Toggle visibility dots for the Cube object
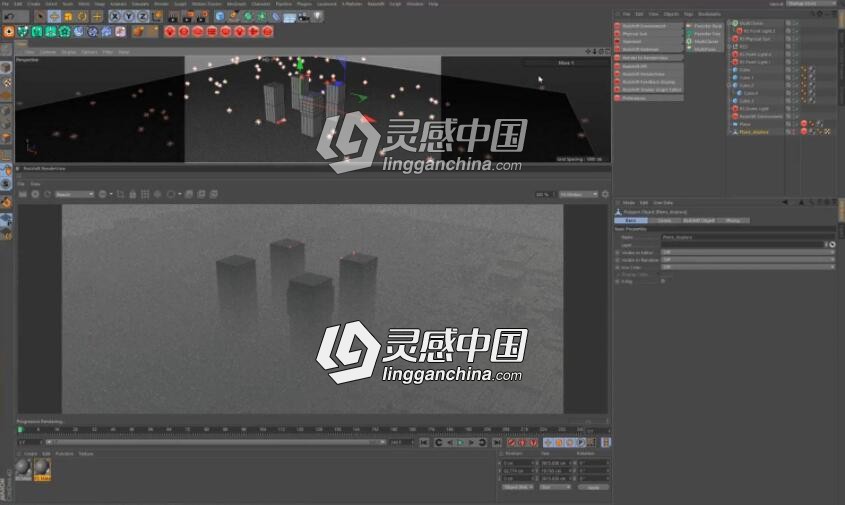Viewport: 845px width, 505px height. [x=795, y=70]
